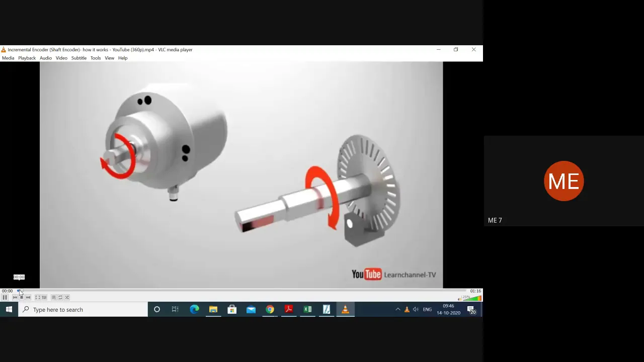Open Task View on taskbar
This screenshot has height=362, width=644.
click(x=175, y=310)
